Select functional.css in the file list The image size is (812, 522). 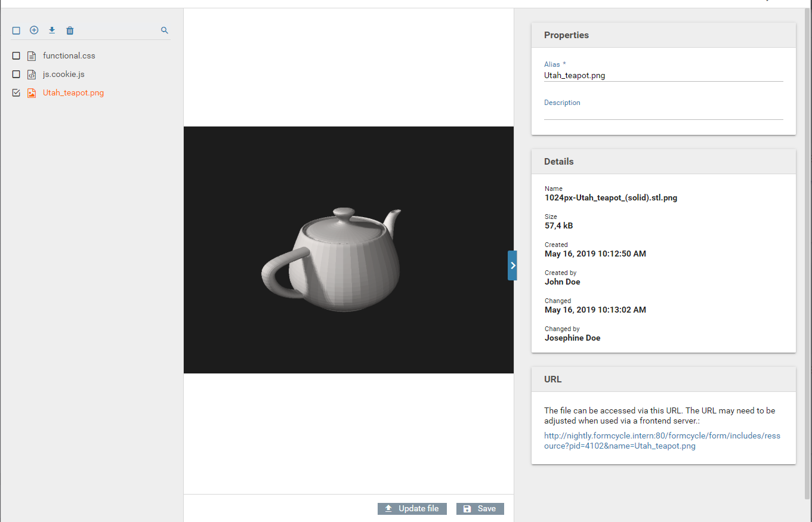tap(69, 56)
